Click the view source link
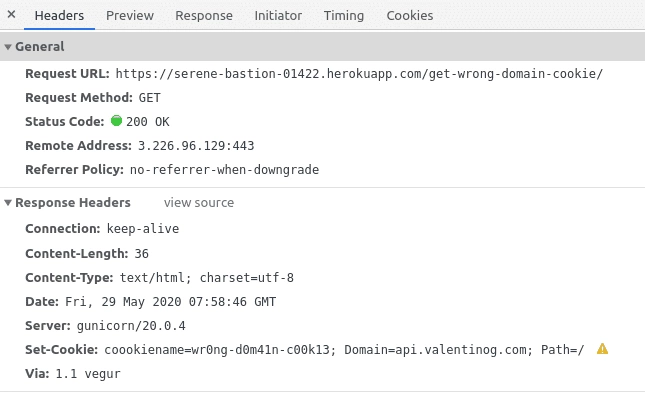645x393 pixels. click(199, 202)
